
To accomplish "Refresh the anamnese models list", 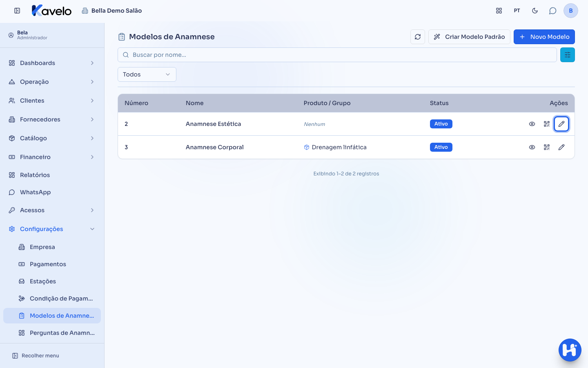I will point(418,37).
